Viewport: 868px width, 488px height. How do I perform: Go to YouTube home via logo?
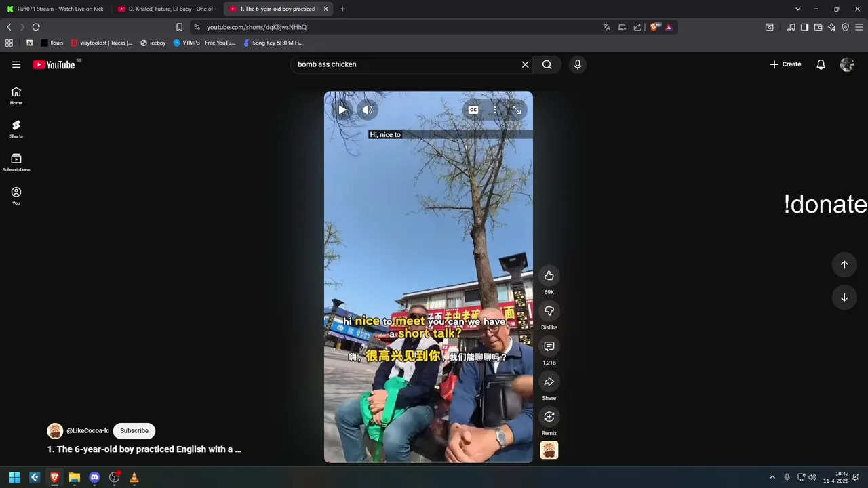coord(54,64)
